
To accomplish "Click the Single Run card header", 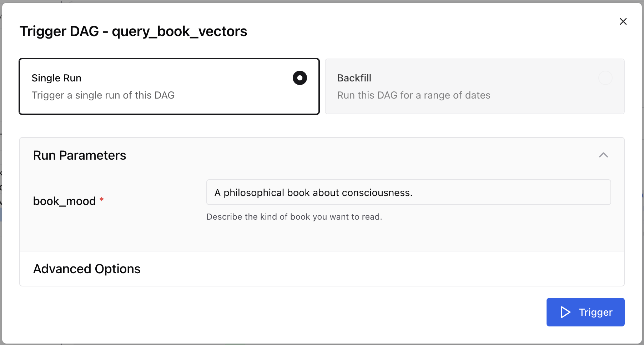I will coord(56,78).
